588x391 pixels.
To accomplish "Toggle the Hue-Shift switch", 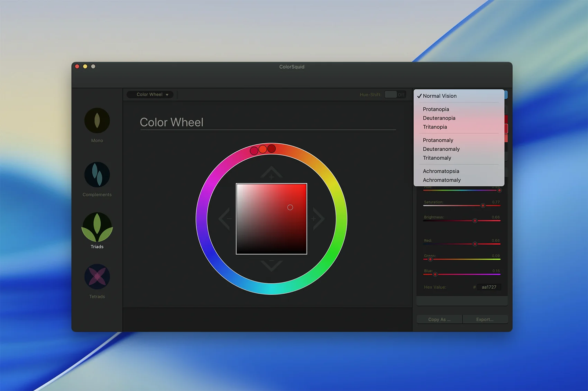I will (x=395, y=95).
